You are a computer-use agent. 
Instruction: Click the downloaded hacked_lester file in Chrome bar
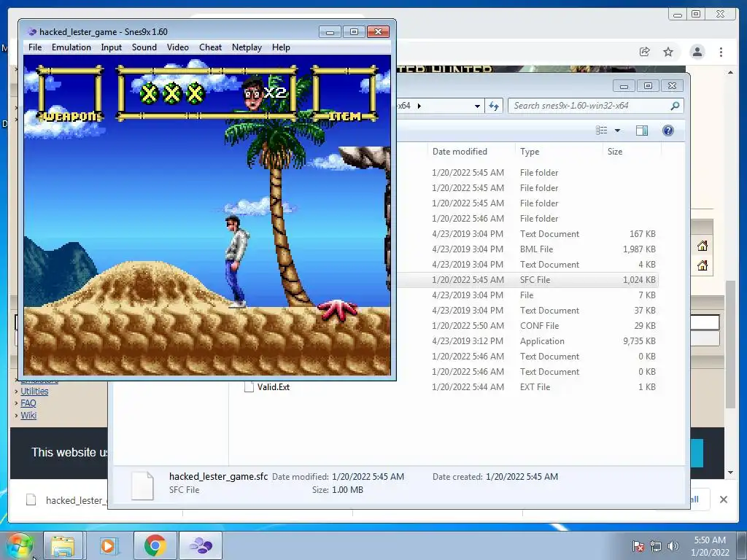66,500
